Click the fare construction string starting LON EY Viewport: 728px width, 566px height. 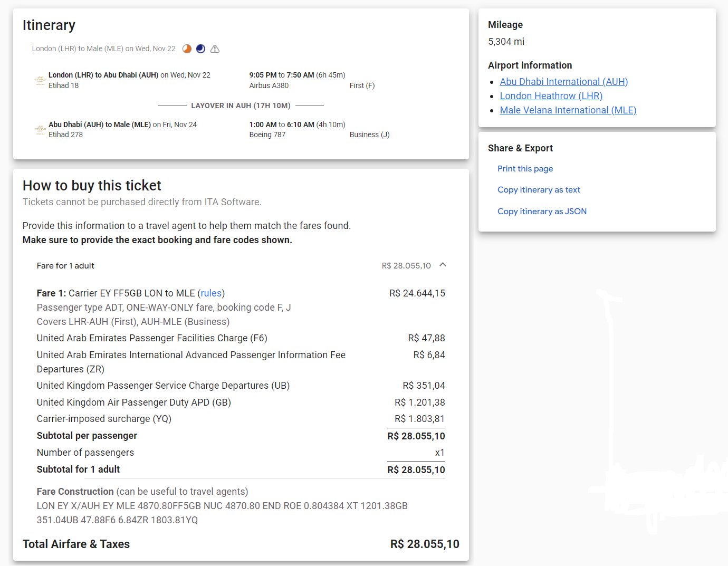(222, 513)
